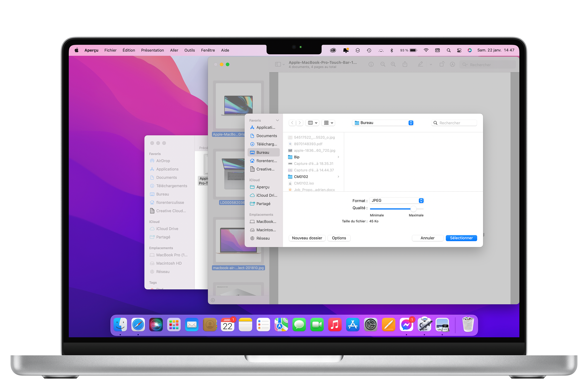The width and height of the screenshot is (588, 382).
Task: Open FaceTime in the Dock
Action: pyautogui.click(x=317, y=325)
